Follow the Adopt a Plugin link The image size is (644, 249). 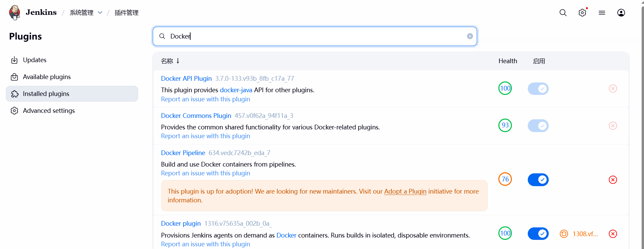(x=405, y=192)
